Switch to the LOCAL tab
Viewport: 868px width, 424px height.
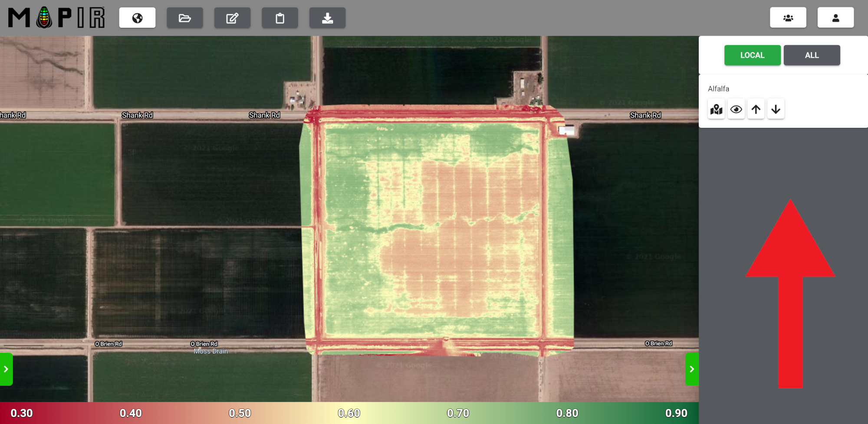752,55
